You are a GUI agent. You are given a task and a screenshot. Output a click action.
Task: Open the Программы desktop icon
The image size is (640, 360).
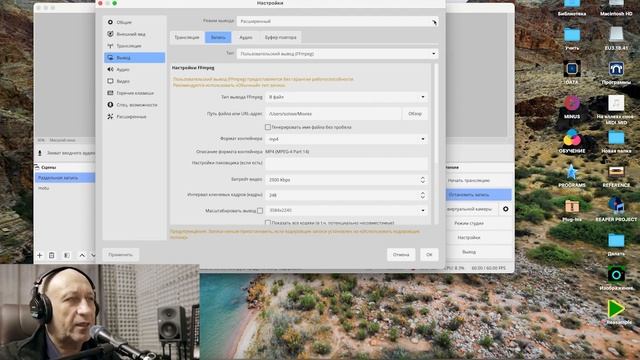click(616, 69)
